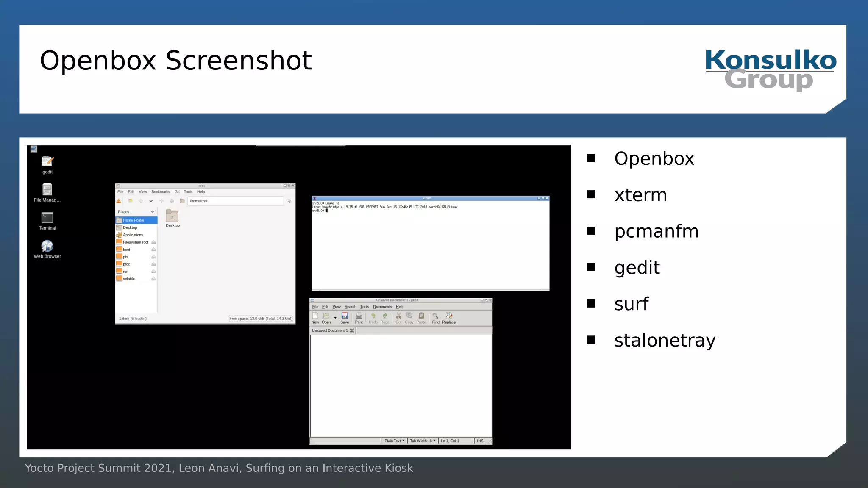Click the home folder toolbar icon in pcmanfm

point(182,201)
